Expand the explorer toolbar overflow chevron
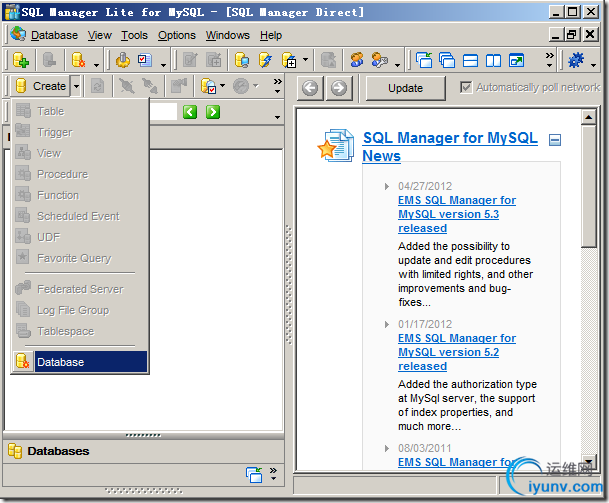This screenshot has width=609, height=503. click(277, 86)
